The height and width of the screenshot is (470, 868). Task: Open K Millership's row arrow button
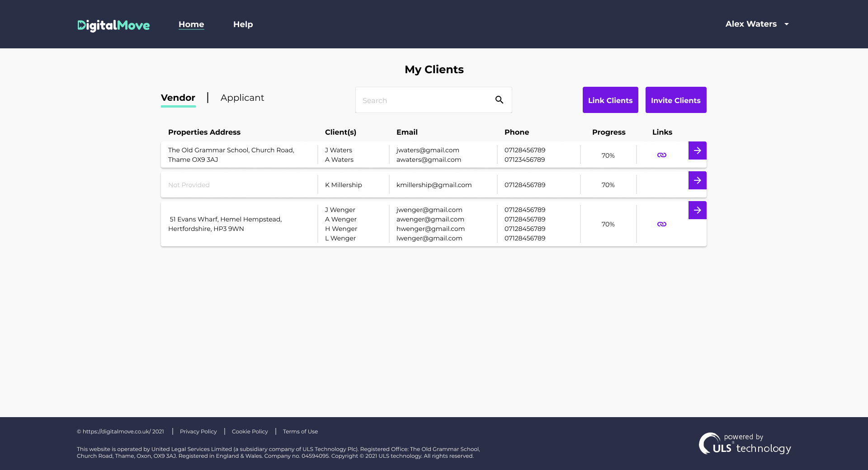pos(697,180)
